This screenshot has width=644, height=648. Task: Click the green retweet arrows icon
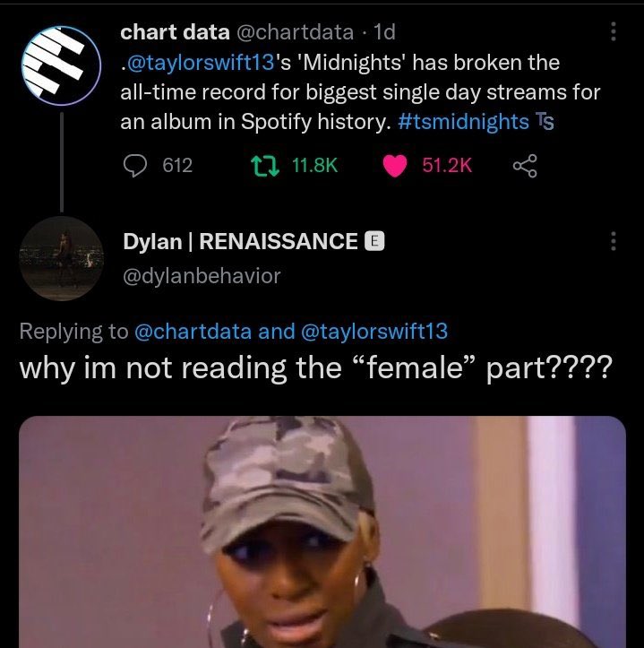click(x=266, y=165)
